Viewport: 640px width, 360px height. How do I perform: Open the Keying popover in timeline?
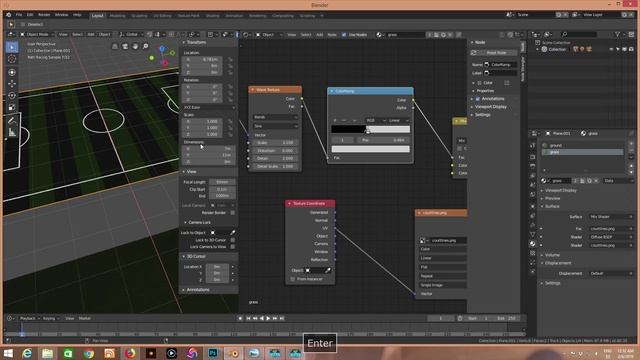tap(51, 318)
